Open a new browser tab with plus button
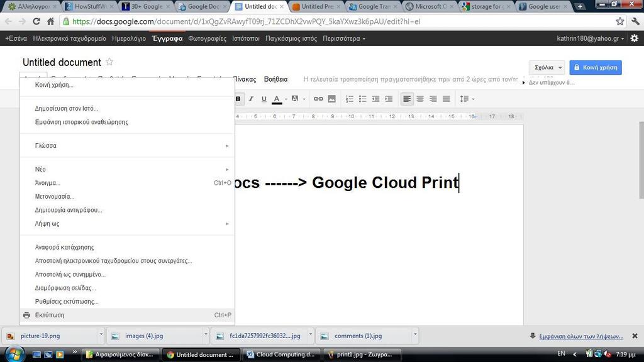The width and height of the screenshot is (644, 362). pyautogui.click(x=579, y=6)
